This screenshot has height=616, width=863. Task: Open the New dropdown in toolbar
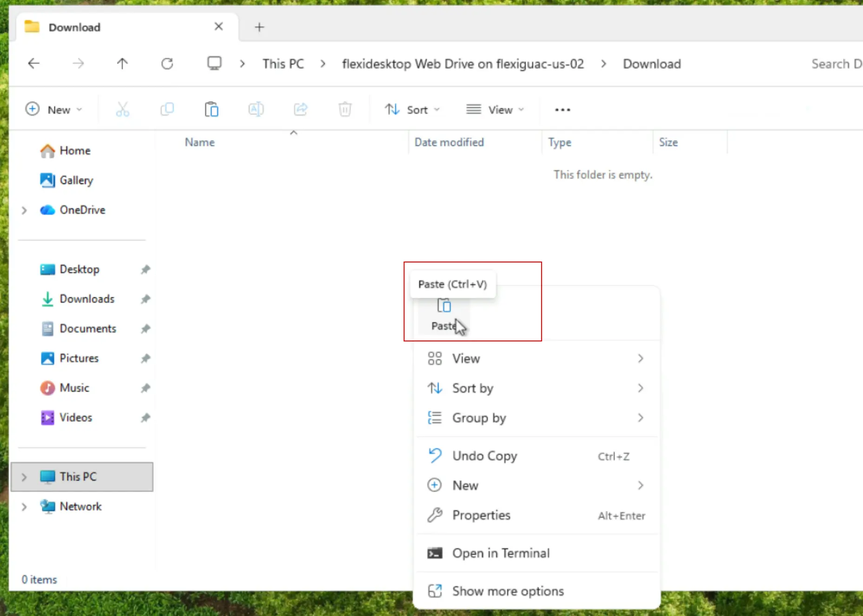54,110
